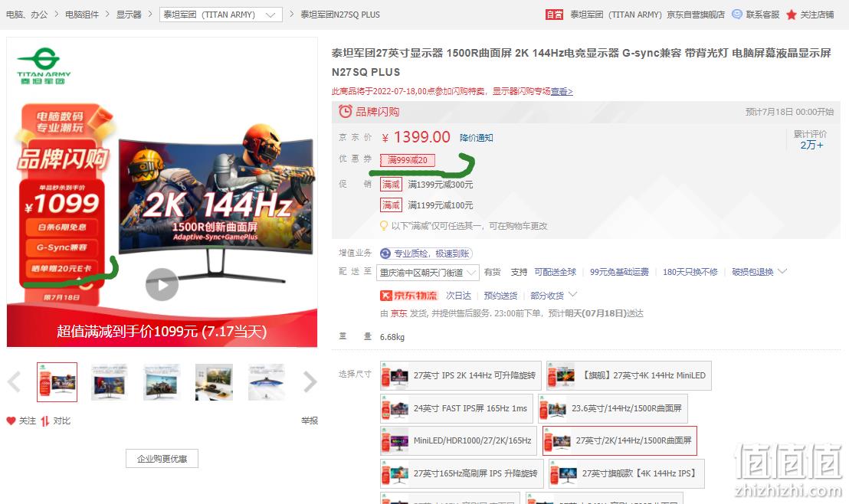Go to 电脑、办公 breadcrumb category

(27, 15)
